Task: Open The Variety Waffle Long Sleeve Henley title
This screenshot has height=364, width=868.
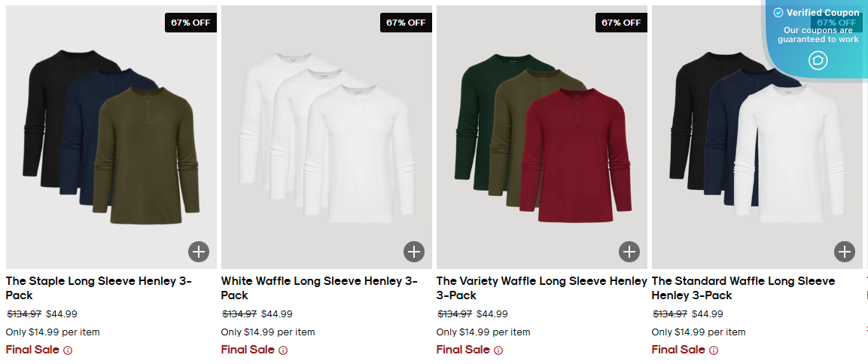Action: pyautogui.click(x=541, y=288)
